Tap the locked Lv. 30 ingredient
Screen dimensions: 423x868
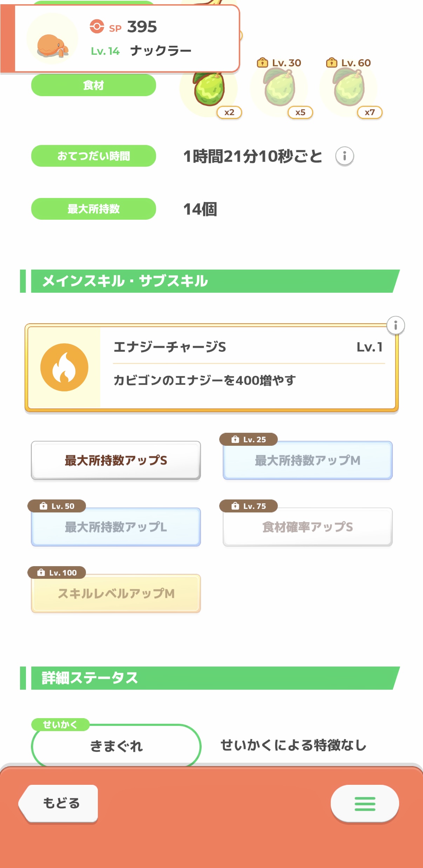[279, 88]
